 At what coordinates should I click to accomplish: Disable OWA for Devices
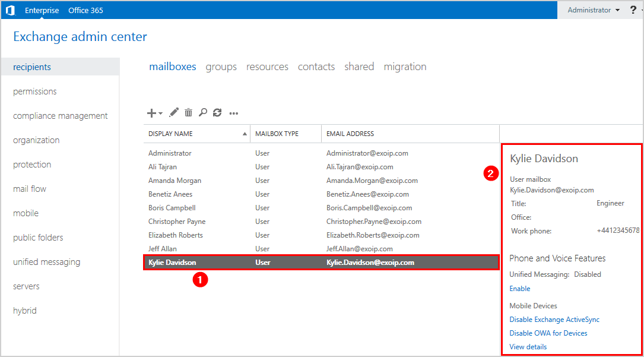point(548,333)
